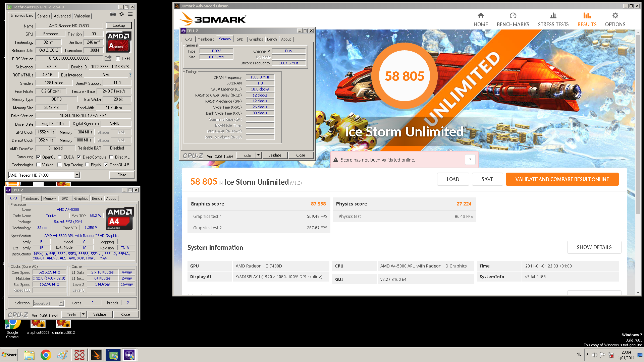Switch to GPU-Z via taskbar icon
Image resolution: width=644 pixels, height=362 pixels.
(x=113, y=355)
